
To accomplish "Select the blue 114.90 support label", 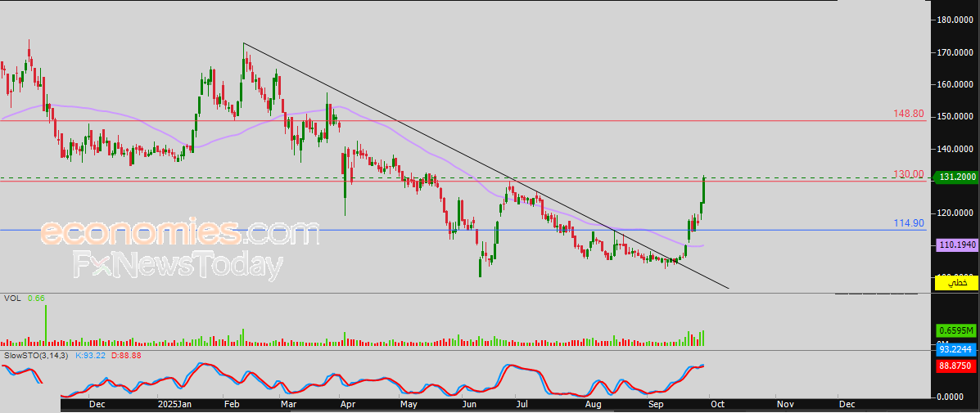I will 910,222.
